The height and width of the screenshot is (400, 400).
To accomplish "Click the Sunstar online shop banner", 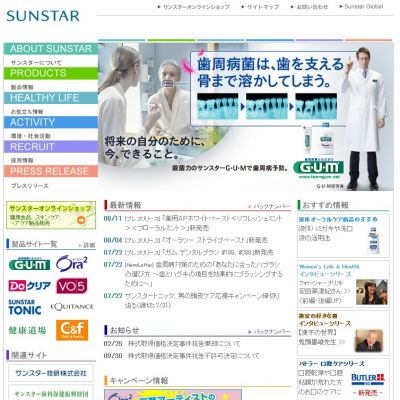I will [x=51, y=215].
